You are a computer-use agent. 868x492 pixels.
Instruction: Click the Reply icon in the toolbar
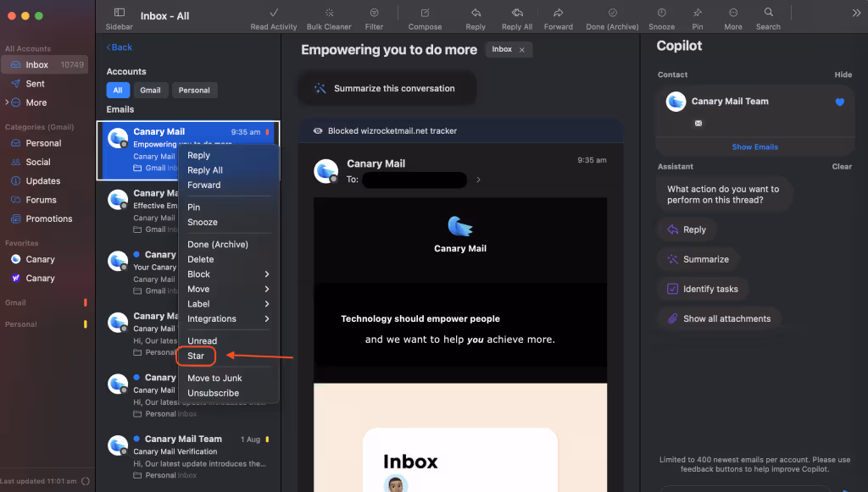pyautogui.click(x=476, y=13)
